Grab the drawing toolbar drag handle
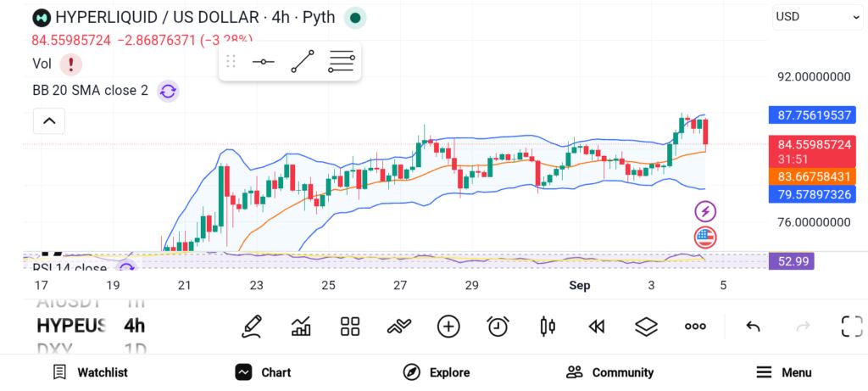The width and height of the screenshot is (868, 391). [231, 61]
